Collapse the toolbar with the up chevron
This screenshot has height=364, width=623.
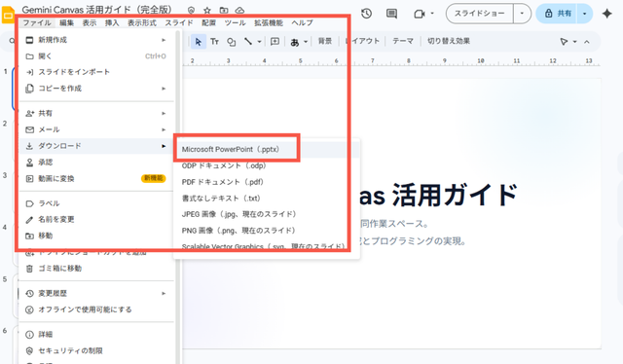(x=587, y=42)
